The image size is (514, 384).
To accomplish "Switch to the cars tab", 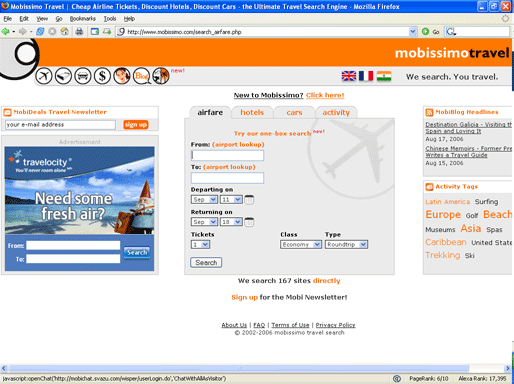I will pos(294,112).
